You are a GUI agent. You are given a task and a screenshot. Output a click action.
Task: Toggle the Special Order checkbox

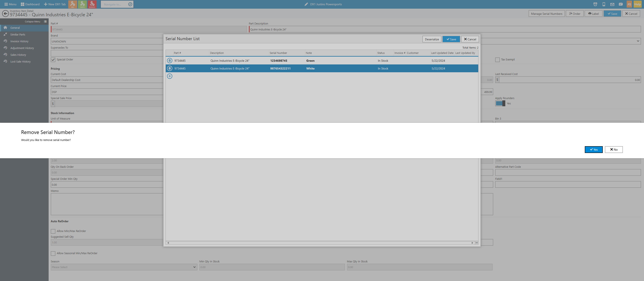tap(53, 60)
